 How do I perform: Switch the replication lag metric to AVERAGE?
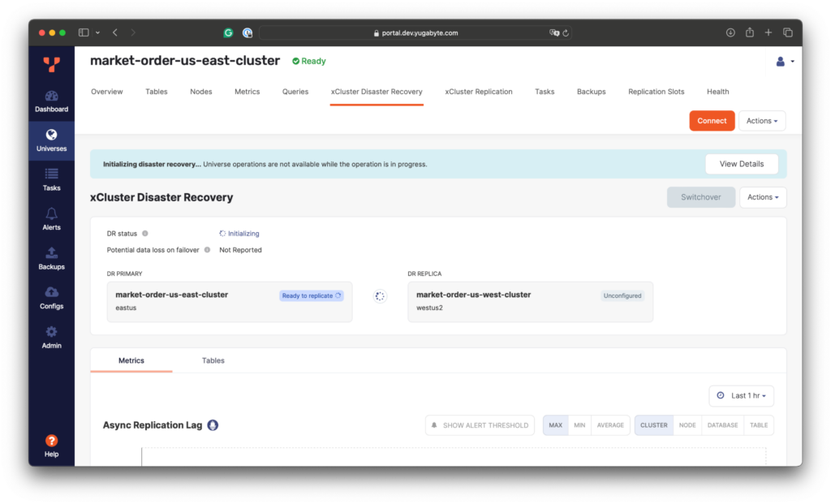pyautogui.click(x=611, y=424)
